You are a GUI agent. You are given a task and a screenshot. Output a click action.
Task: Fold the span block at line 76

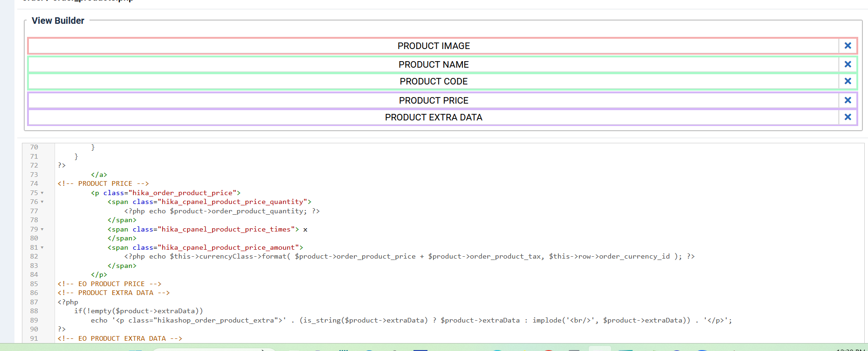point(42,202)
